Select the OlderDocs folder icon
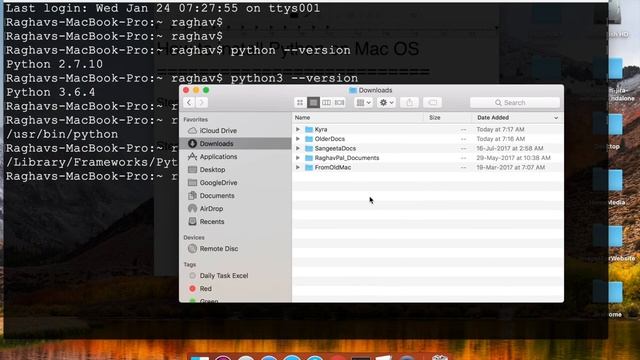640x360 pixels. pyautogui.click(x=309, y=139)
